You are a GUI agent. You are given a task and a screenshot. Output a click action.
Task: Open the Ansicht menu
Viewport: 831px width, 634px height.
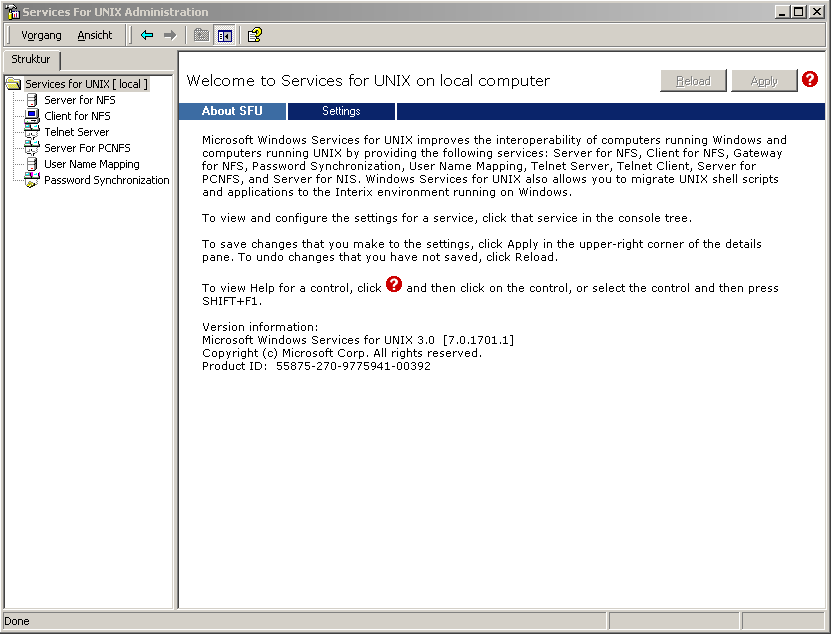click(x=95, y=36)
